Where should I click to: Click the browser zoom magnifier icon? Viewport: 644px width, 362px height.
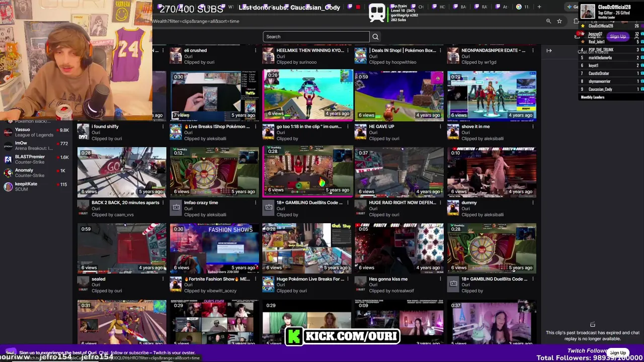coord(548,21)
